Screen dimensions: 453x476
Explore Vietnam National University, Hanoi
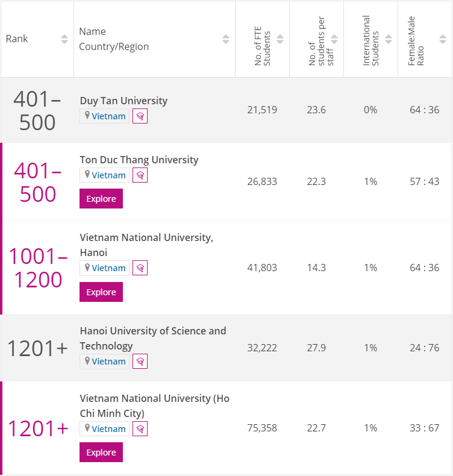(101, 292)
